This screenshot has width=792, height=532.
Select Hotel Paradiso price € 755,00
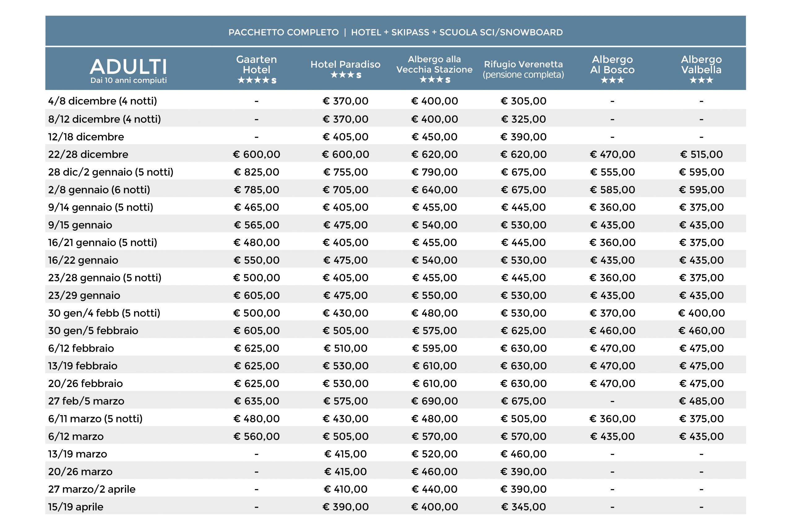click(346, 172)
